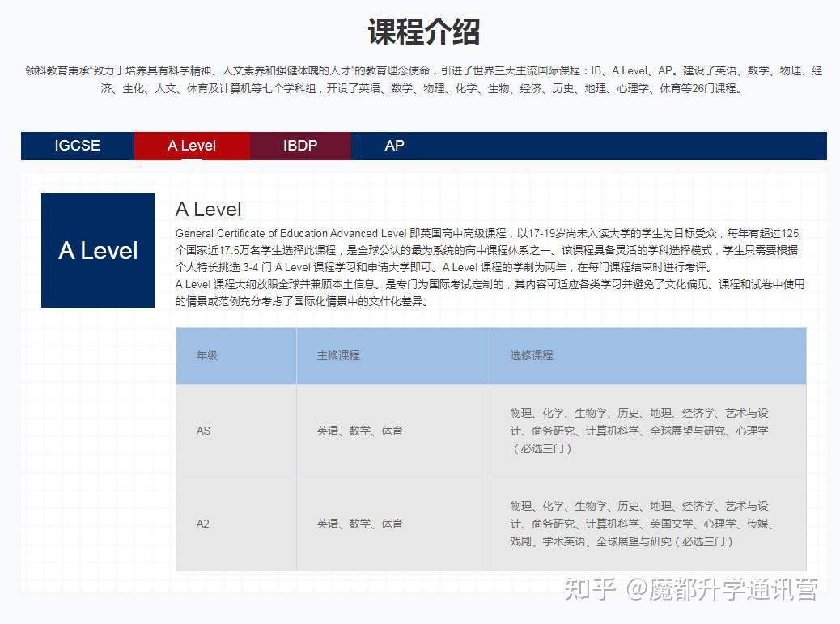Click the 选修课程 column header
The height and width of the screenshot is (624, 840).
(x=648, y=355)
